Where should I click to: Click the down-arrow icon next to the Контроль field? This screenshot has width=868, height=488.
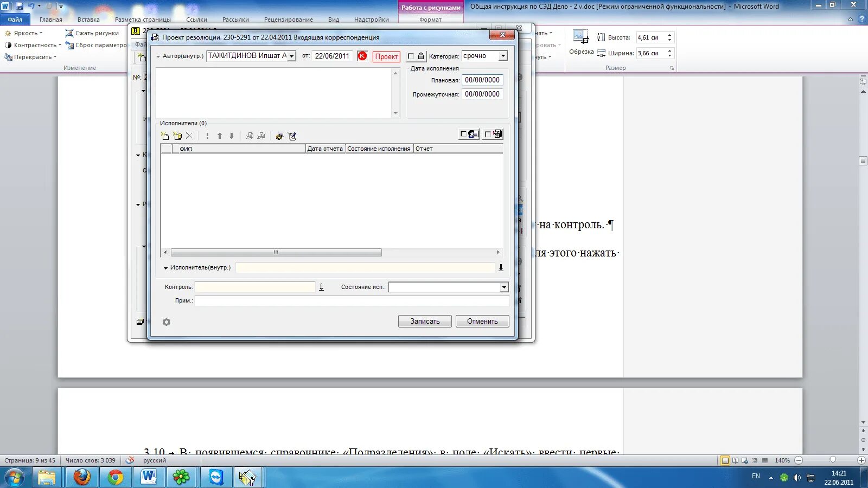[x=321, y=287]
